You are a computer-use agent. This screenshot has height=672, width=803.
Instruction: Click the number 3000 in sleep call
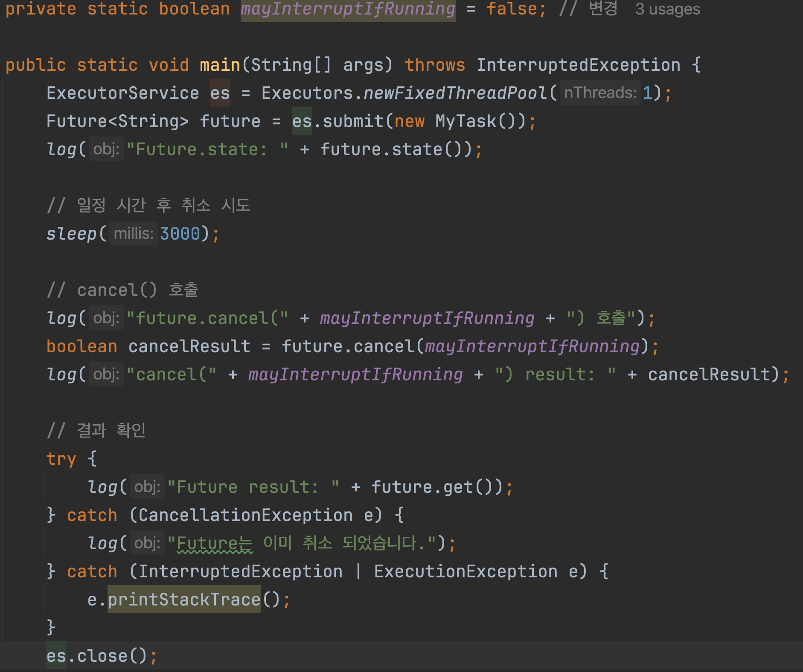180,234
